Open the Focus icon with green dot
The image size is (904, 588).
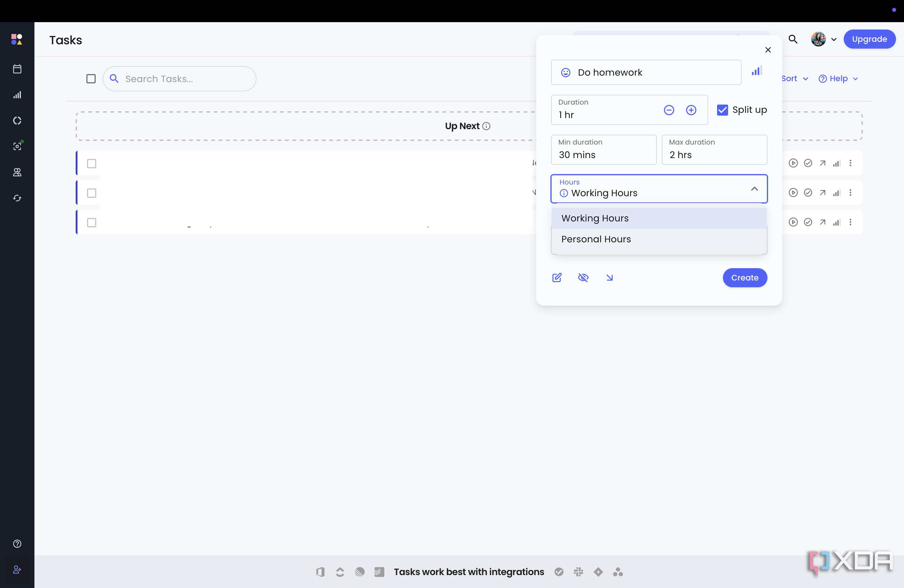coord(17,146)
